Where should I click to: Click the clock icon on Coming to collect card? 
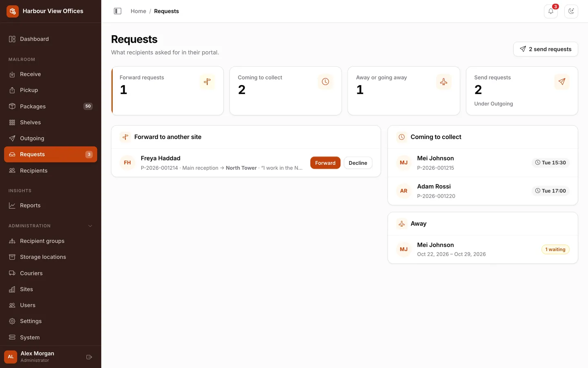tap(325, 82)
